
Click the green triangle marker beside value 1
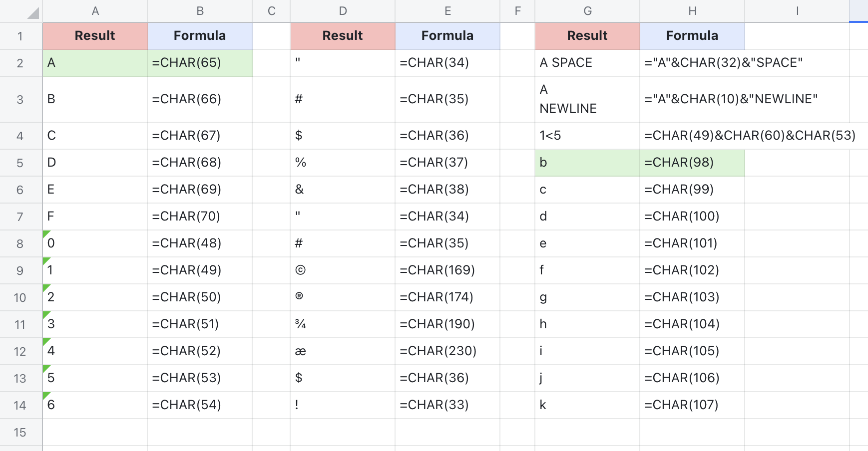46,260
